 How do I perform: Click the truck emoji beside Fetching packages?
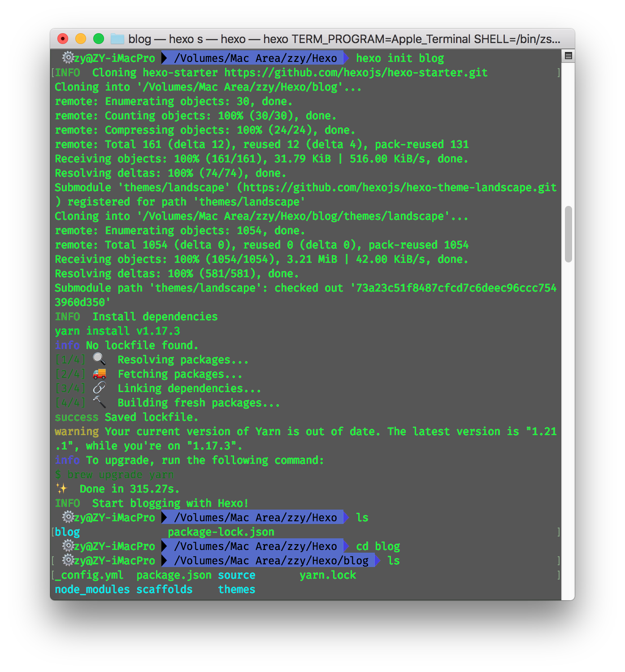pyautogui.click(x=99, y=374)
